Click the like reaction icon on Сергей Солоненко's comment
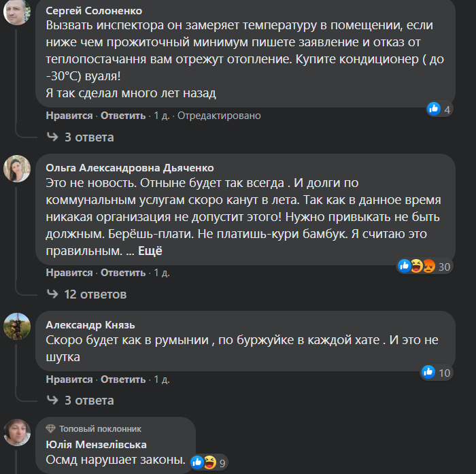The height and width of the screenshot is (474, 476). click(x=433, y=109)
